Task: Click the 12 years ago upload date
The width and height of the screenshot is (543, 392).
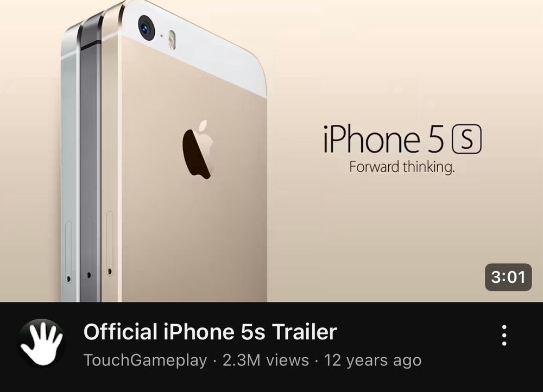Action: click(372, 361)
